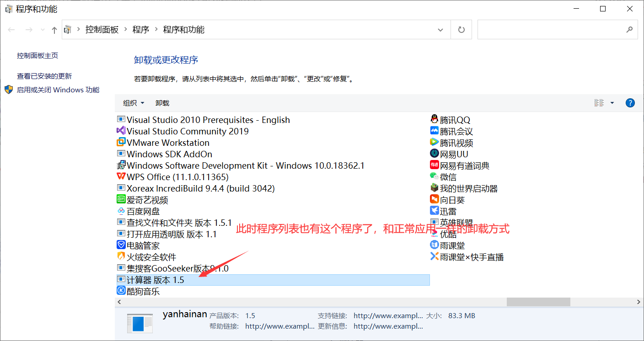The width and height of the screenshot is (644, 341).
Task: Click the horizontal scrollbar left arrow
Action: pyautogui.click(x=119, y=302)
